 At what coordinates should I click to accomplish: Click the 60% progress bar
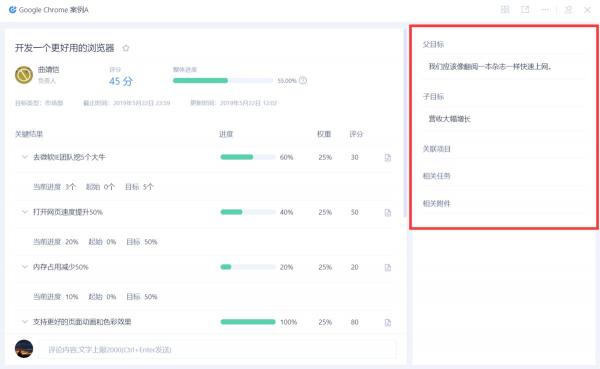click(x=248, y=157)
